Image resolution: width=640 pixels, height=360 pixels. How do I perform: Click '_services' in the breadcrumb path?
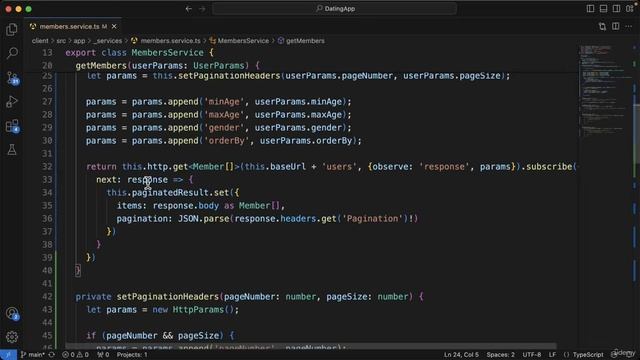108,41
